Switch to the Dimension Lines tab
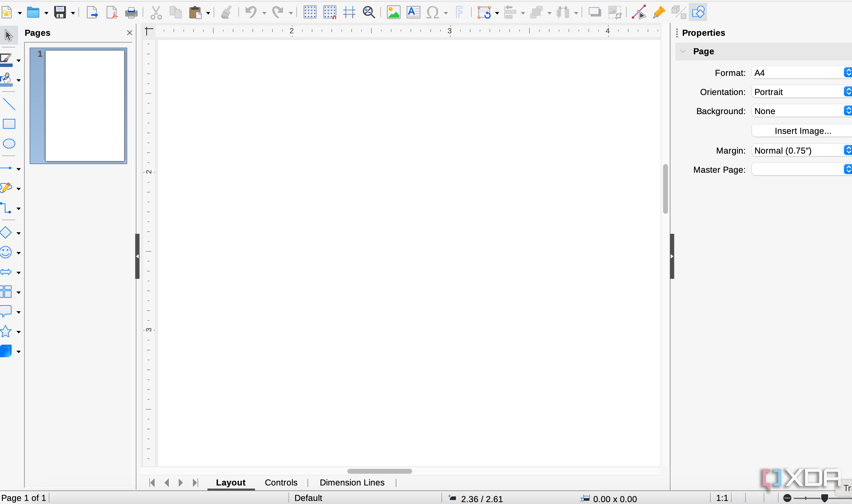Viewport: 852px width, 504px height. click(x=352, y=482)
